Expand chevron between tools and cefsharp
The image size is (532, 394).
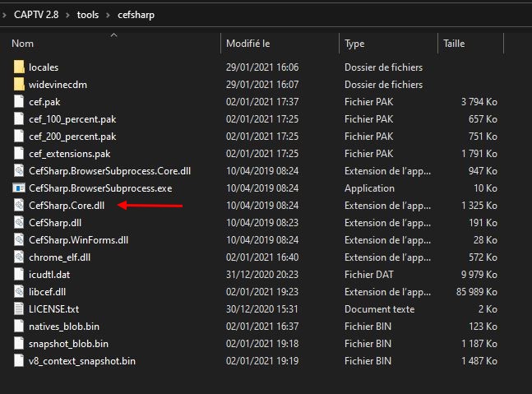109,16
